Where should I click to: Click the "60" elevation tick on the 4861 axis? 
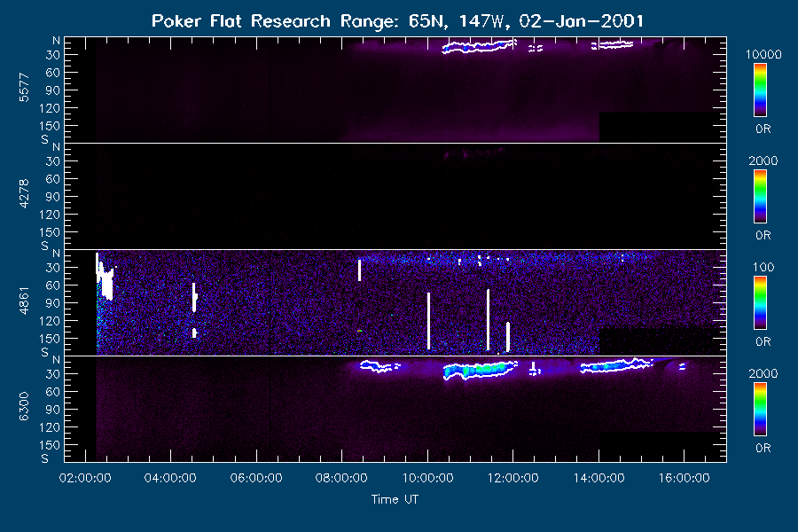click(53, 286)
